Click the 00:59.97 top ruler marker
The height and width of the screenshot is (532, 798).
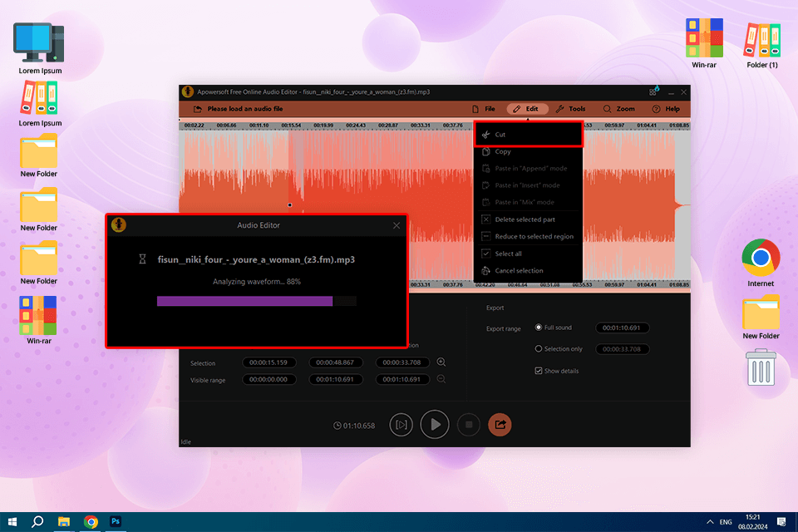[x=614, y=126]
